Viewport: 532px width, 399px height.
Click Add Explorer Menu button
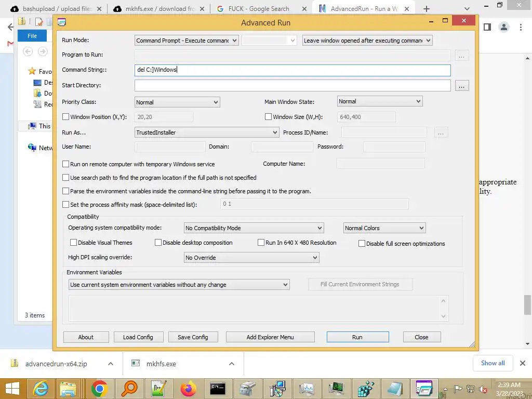[270, 337]
